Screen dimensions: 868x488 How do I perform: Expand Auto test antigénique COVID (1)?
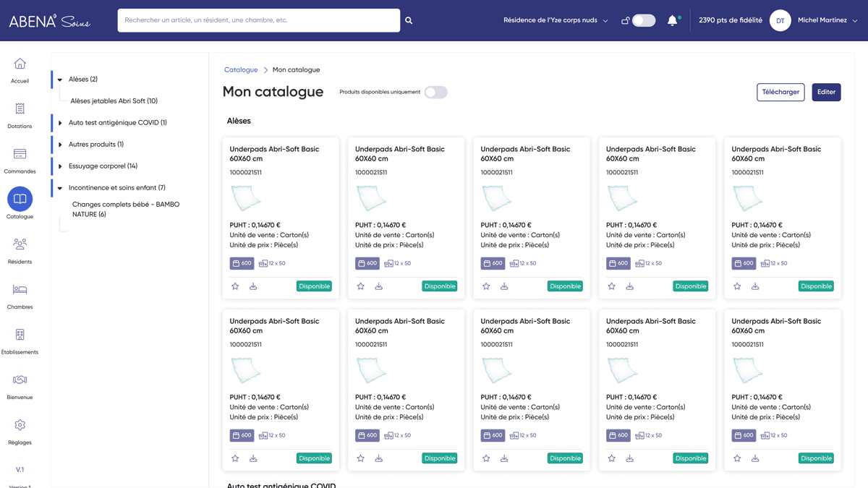[60, 123]
